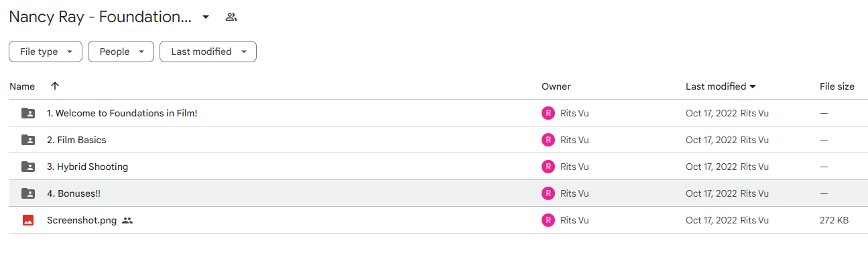Click Rits Vu's avatar in the Bonuses row
This screenshot has height=277, width=868.
click(548, 193)
